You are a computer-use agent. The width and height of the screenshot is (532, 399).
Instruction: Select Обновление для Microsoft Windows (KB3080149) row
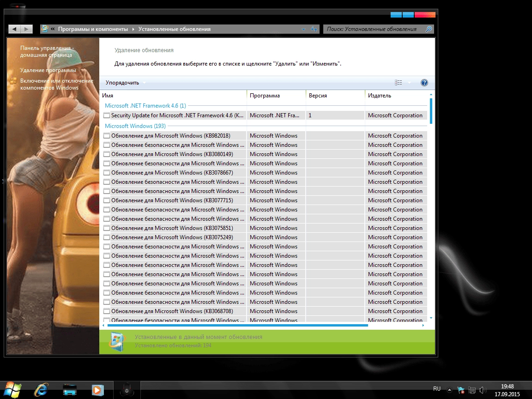(265, 154)
